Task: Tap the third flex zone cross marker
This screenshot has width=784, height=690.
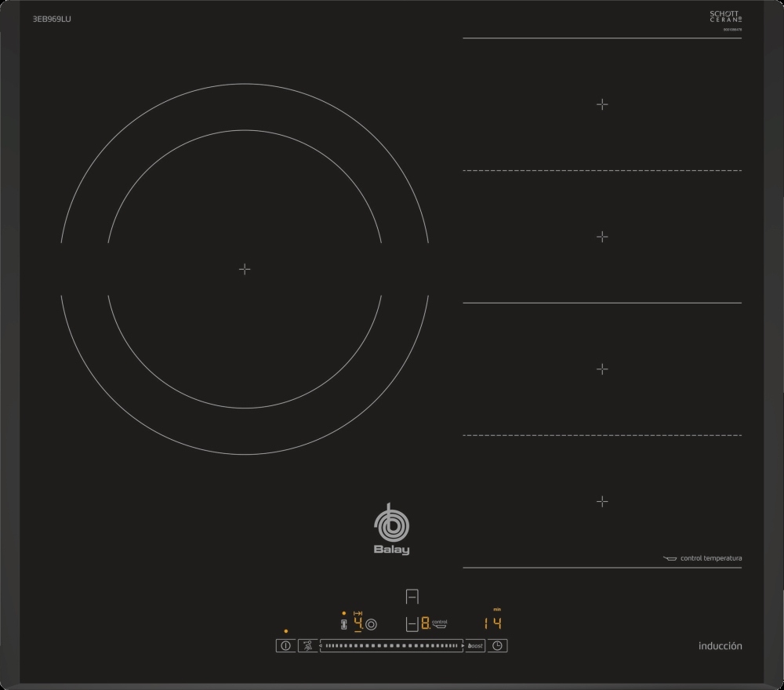Action: pyautogui.click(x=601, y=368)
